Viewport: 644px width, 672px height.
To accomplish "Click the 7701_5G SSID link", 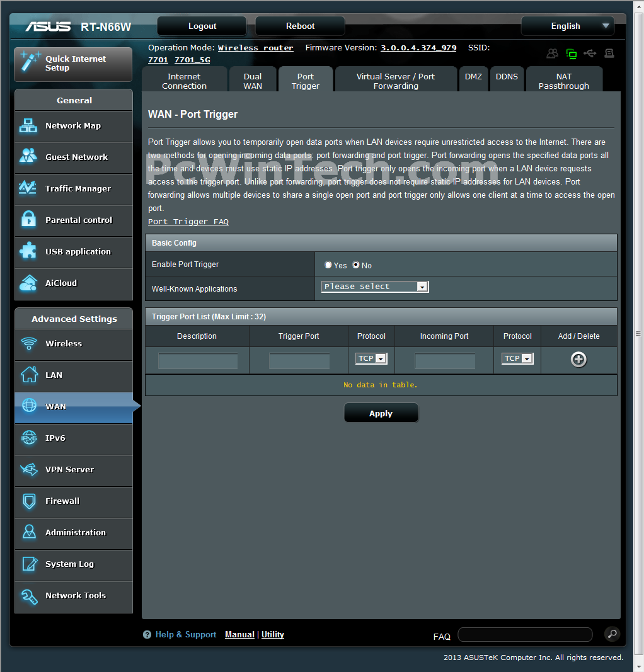I will coord(192,60).
